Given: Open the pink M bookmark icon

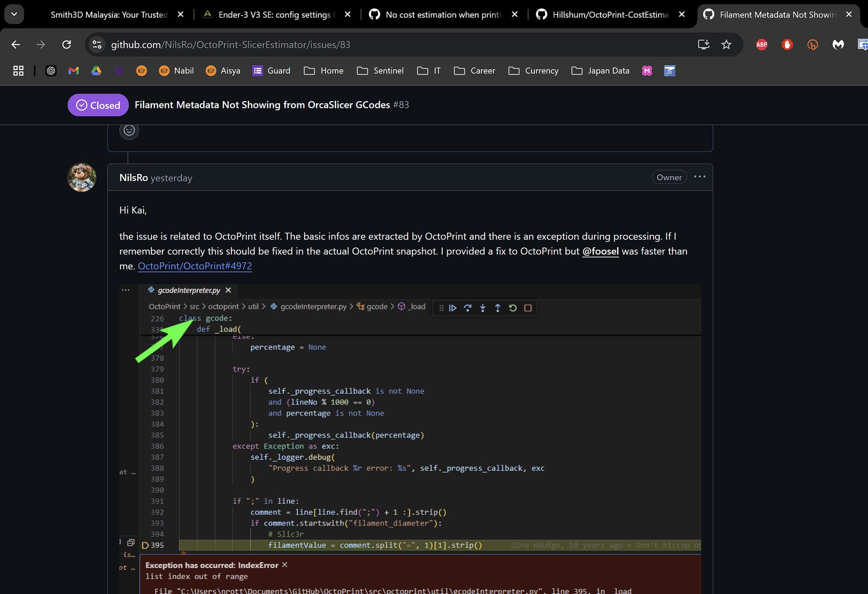Looking at the screenshot, I should coord(647,71).
